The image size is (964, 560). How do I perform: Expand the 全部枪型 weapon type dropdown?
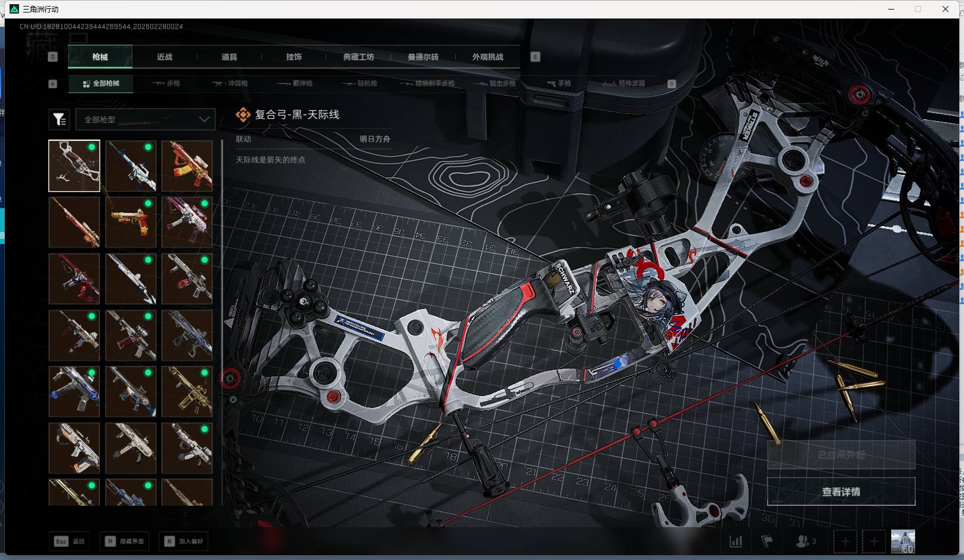(x=146, y=119)
